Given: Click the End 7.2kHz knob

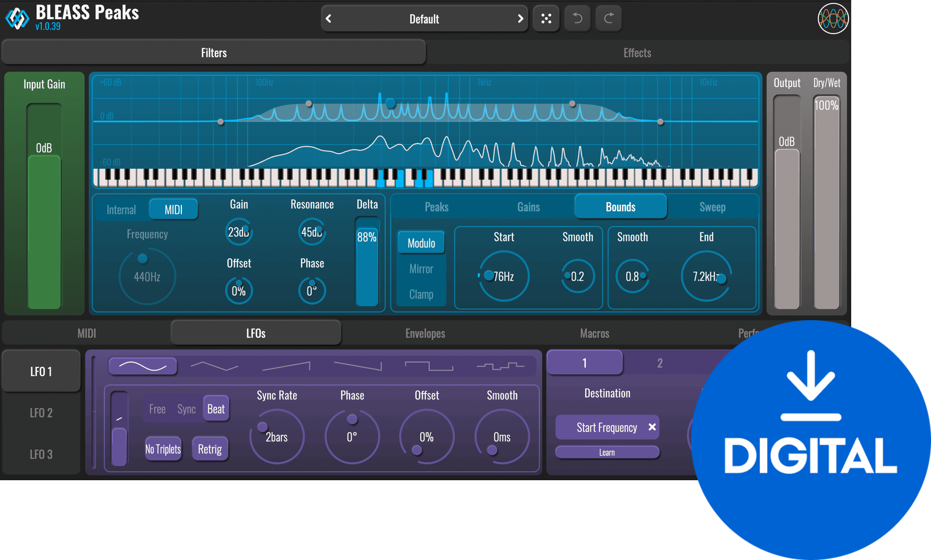Looking at the screenshot, I should tap(706, 277).
